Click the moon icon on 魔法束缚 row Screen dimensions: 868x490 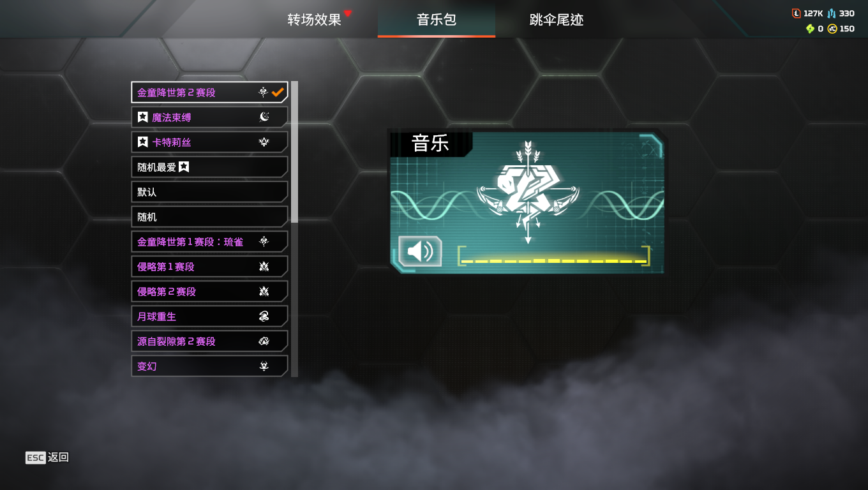point(264,117)
